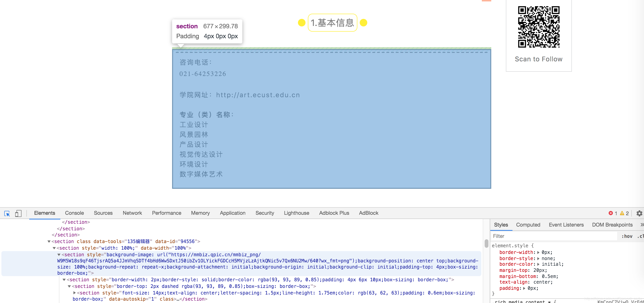Open the Network tab
This screenshot has height=303, width=644.
pyautogui.click(x=132, y=213)
